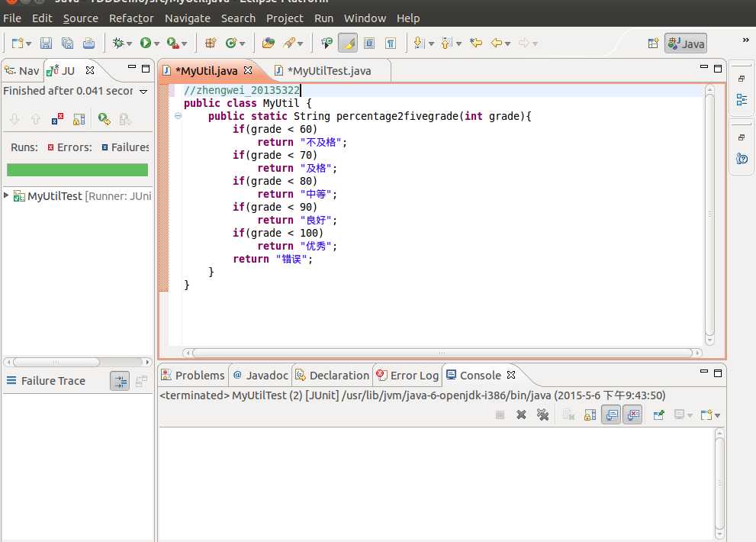
Task: Open dropdown next to Back arrow
Action: (508, 44)
